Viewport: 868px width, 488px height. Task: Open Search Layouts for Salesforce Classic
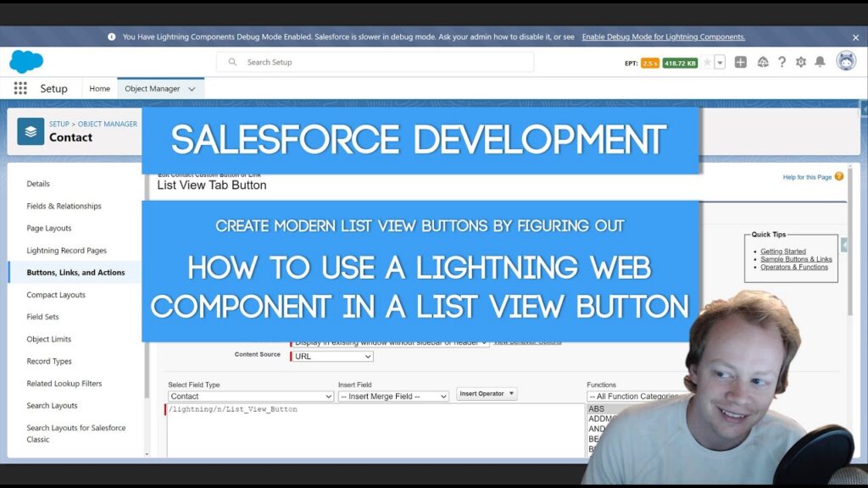(x=75, y=433)
